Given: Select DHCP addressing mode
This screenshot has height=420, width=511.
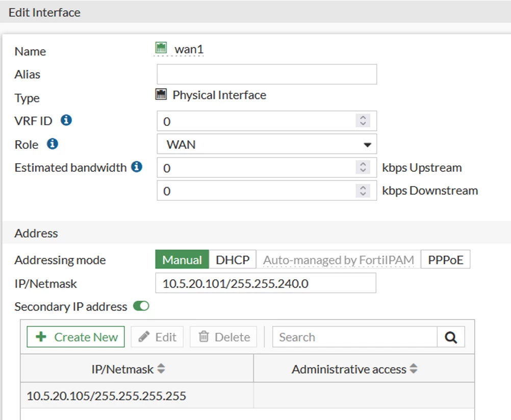Looking at the screenshot, I should point(233,259).
